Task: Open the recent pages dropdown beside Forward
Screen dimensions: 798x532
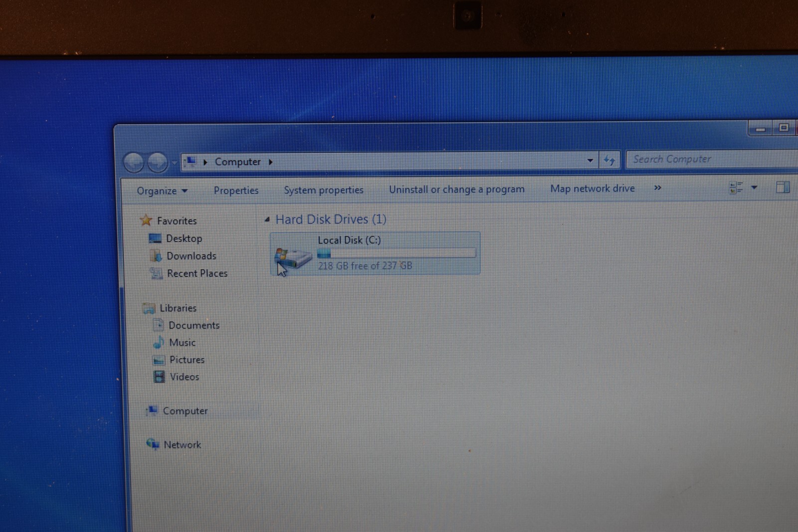Action: pyautogui.click(x=174, y=163)
